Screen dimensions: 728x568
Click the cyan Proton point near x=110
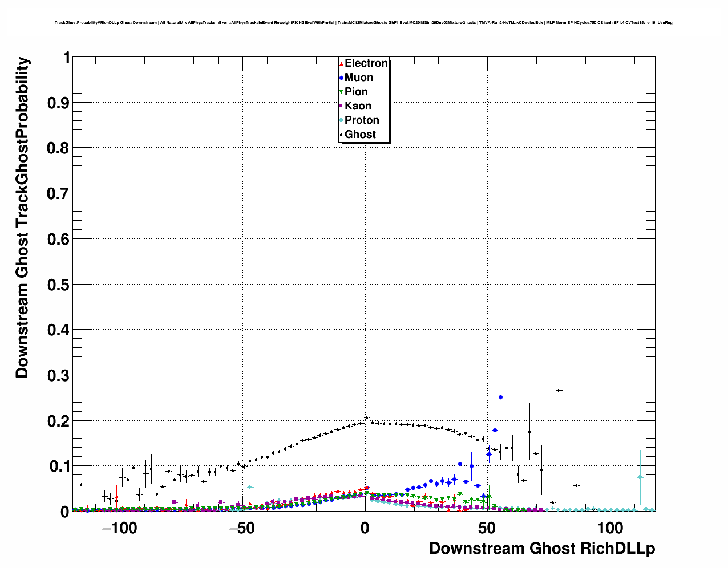click(640, 477)
